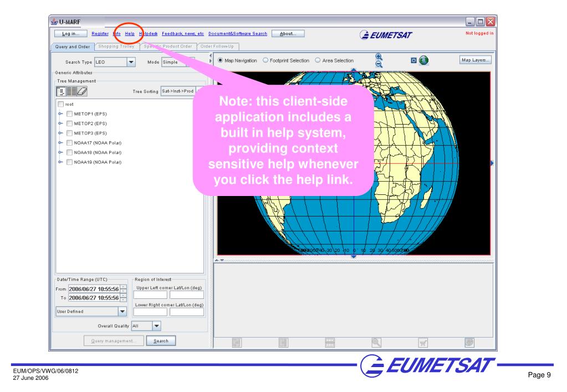567x392 pixels.
Task: Select the tree view icon in Tree Management
Action: coord(61,91)
